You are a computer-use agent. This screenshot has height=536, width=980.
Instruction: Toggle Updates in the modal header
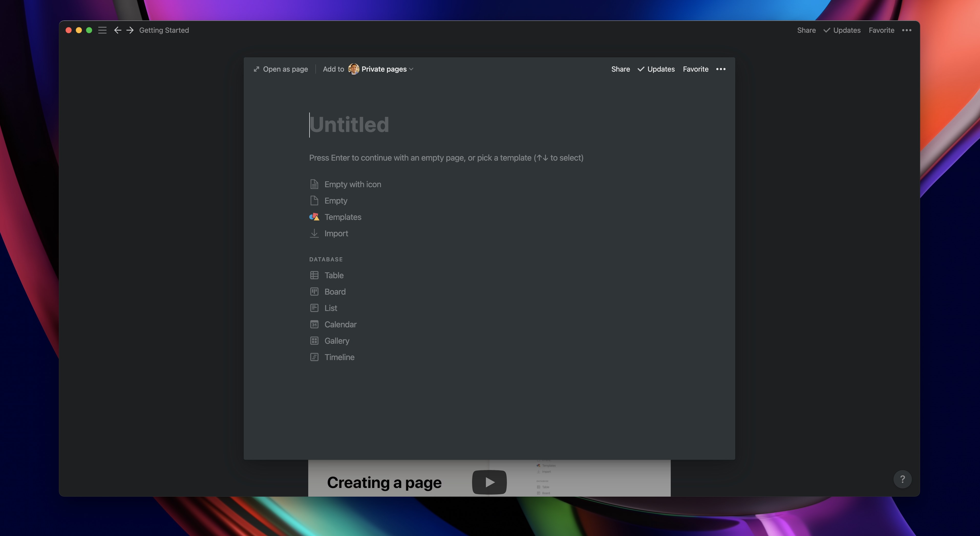click(x=656, y=69)
